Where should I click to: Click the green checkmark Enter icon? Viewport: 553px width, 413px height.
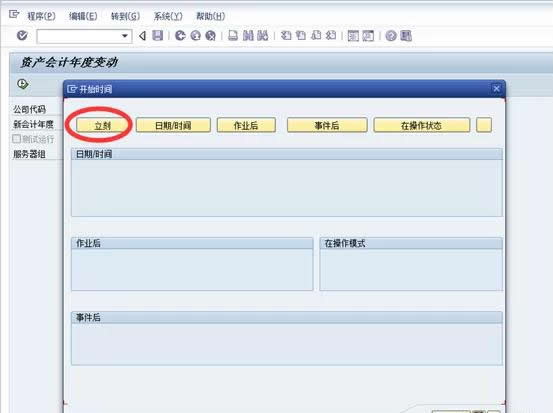click(22, 36)
